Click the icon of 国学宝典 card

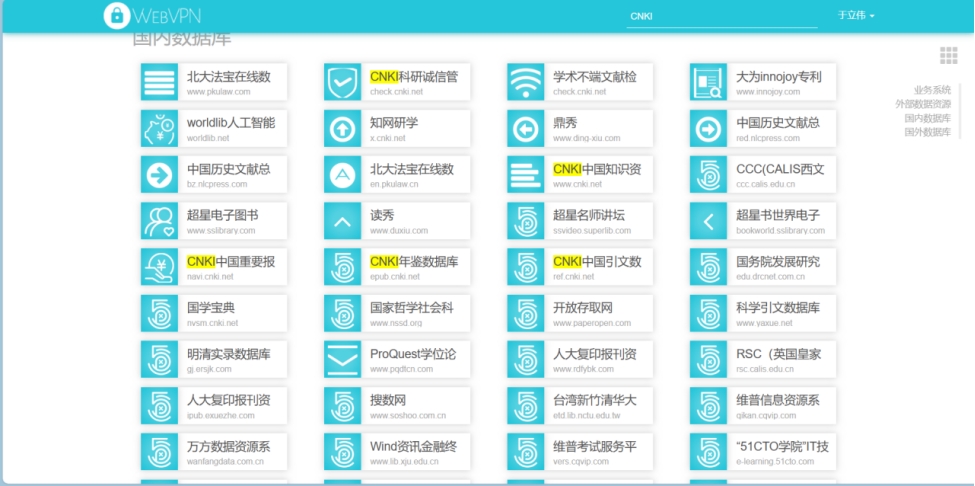click(159, 313)
